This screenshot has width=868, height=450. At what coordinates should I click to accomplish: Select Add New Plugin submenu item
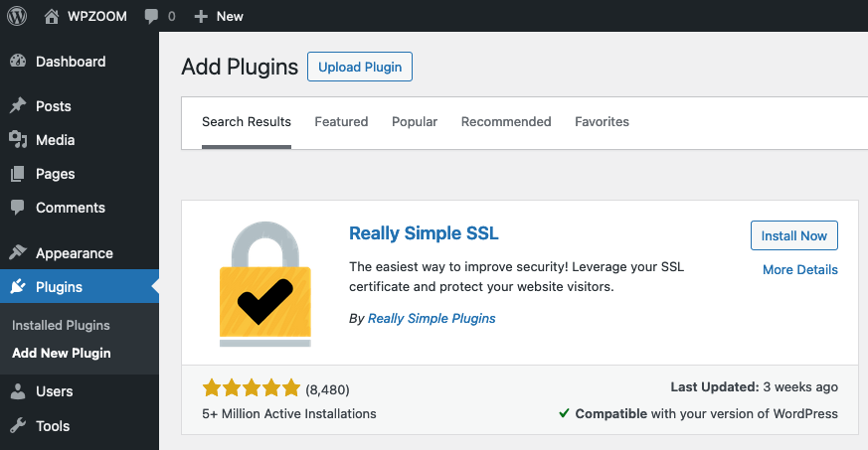click(62, 353)
